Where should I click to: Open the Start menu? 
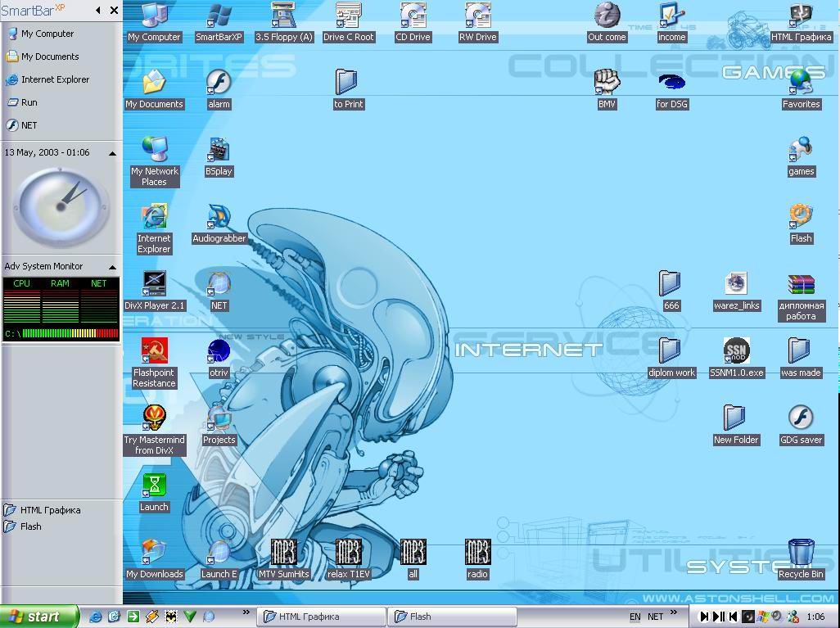pos(38,617)
